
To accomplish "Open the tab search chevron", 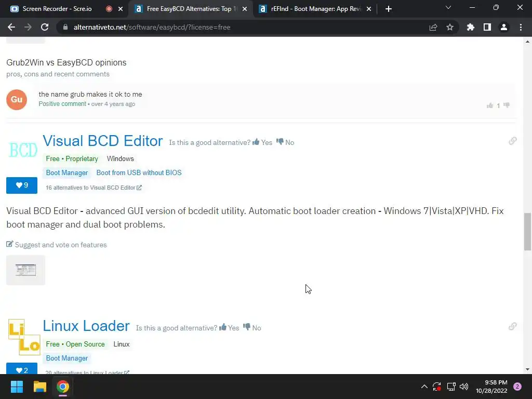I will (x=448, y=7).
